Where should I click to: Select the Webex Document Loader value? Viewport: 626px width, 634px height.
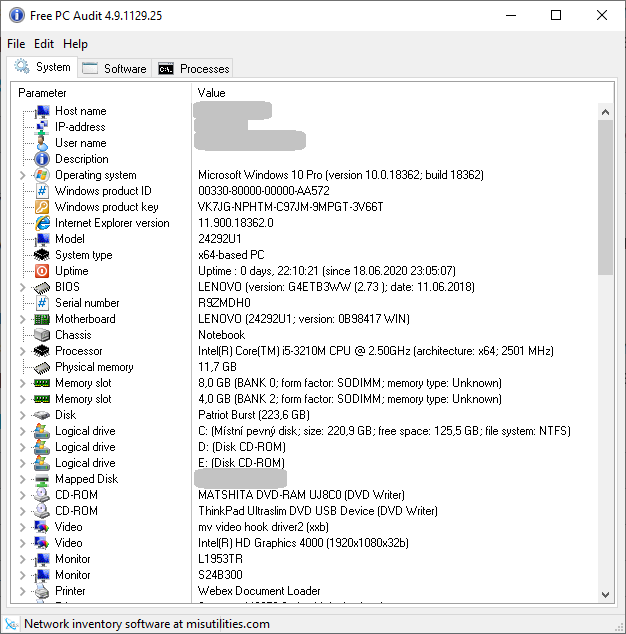point(259,591)
